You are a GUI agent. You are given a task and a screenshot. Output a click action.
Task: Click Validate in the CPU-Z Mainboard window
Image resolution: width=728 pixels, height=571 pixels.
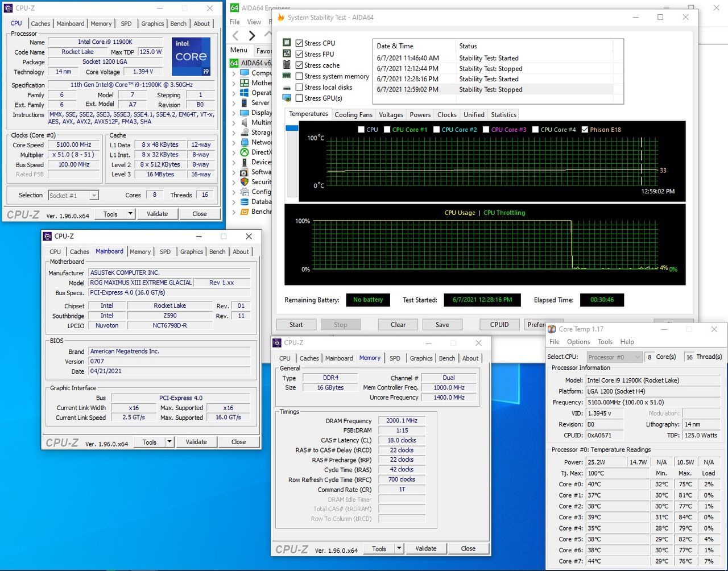coord(196,442)
